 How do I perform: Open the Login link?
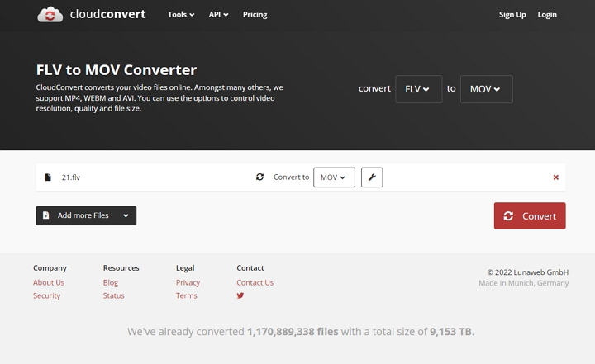[x=547, y=15]
